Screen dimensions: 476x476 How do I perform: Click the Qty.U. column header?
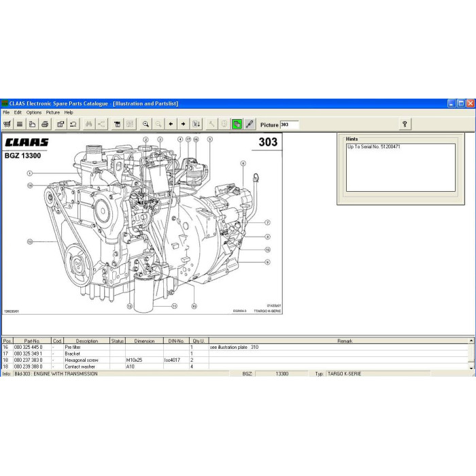199,341
